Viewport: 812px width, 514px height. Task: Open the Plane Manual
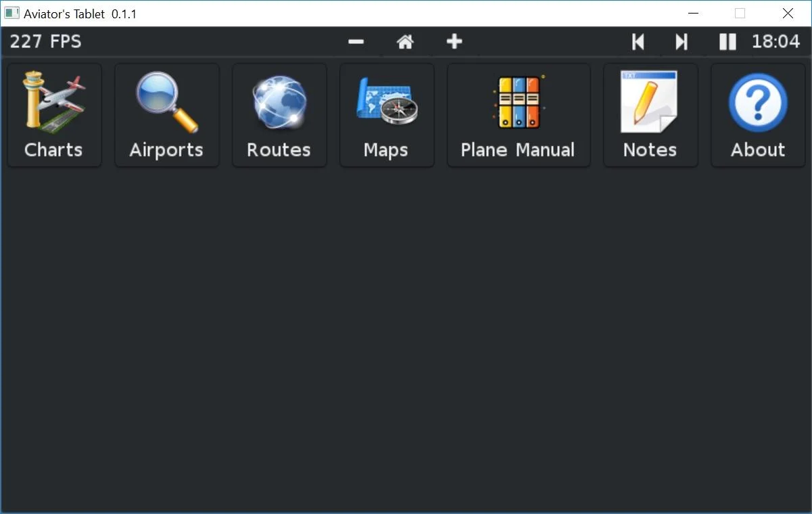[x=518, y=115]
